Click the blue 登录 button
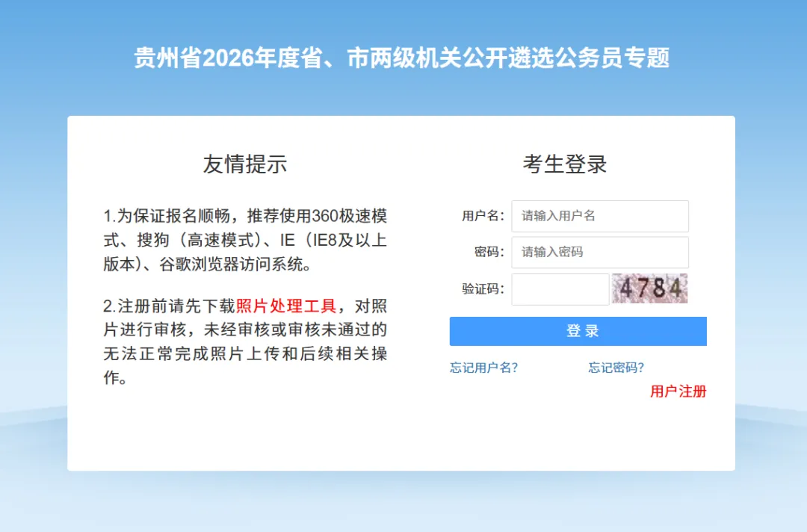807x532 pixels. pyautogui.click(x=578, y=331)
